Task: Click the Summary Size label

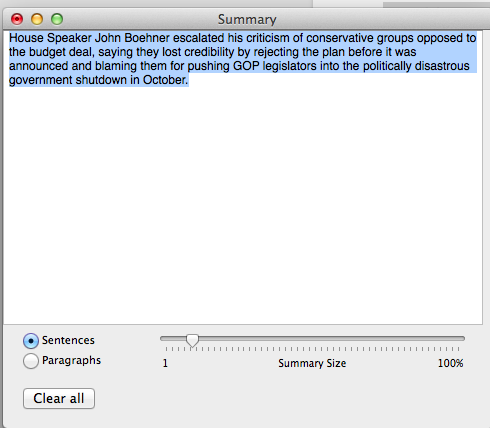Action: coord(312,363)
